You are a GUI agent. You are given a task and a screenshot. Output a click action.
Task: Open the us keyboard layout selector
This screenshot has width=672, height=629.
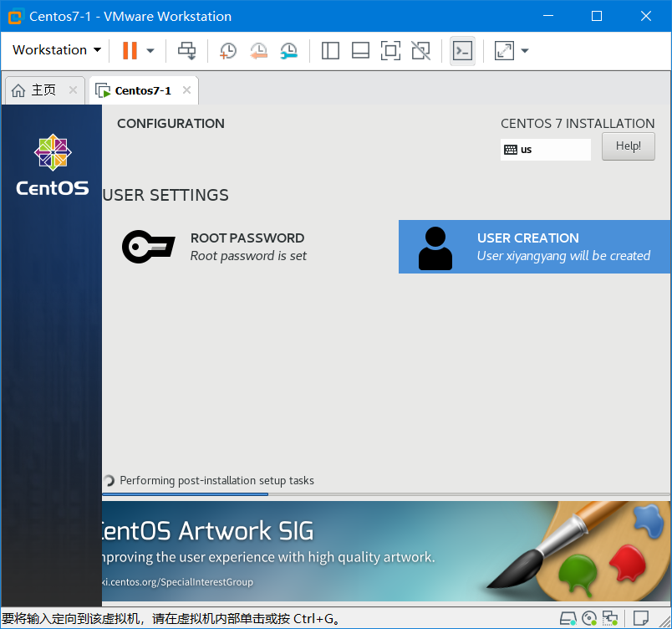(x=546, y=150)
